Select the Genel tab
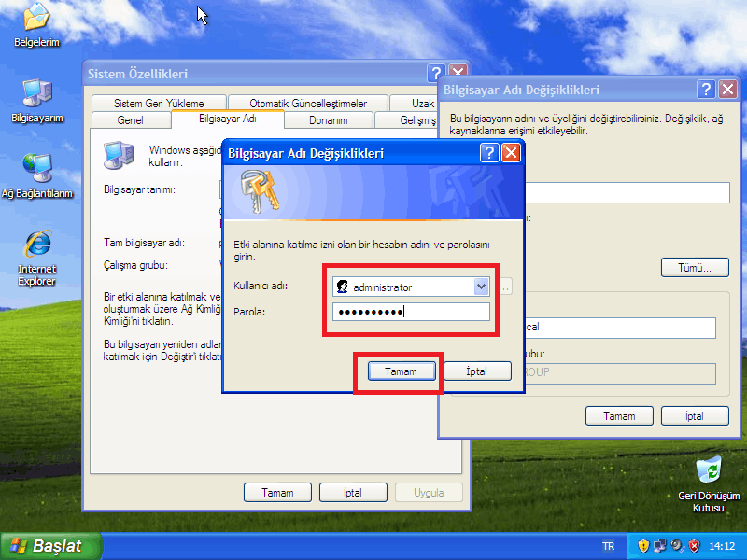This screenshot has height=560, width=747. (x=130, y=120)
